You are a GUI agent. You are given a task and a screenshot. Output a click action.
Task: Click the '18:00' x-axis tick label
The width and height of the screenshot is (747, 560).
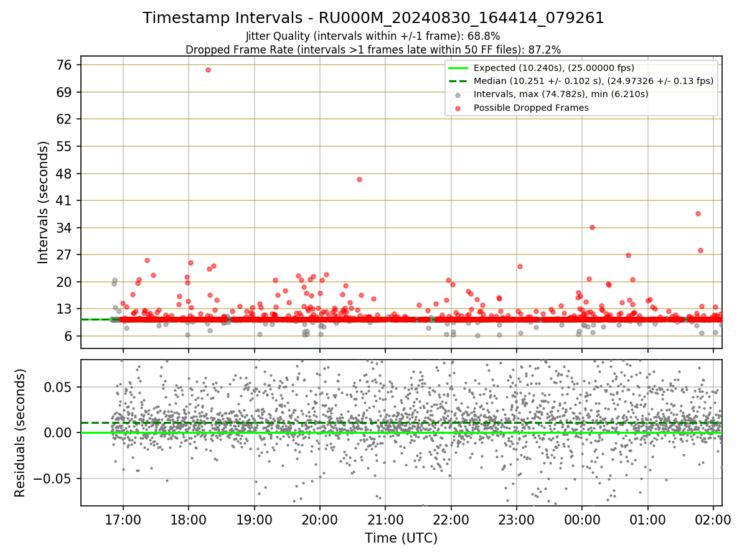pyautogui.click(x=189, y=519)
